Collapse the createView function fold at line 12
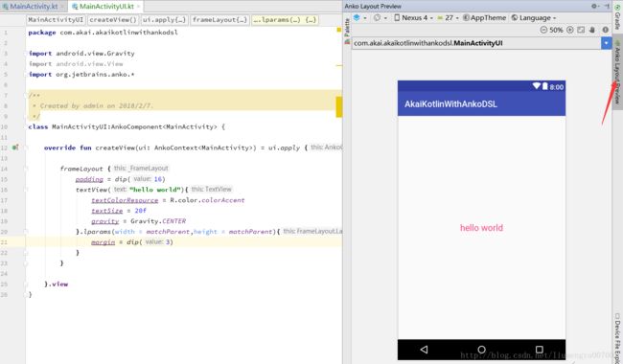The height and width of the screenshot is (364, 623). coord(26,148)
